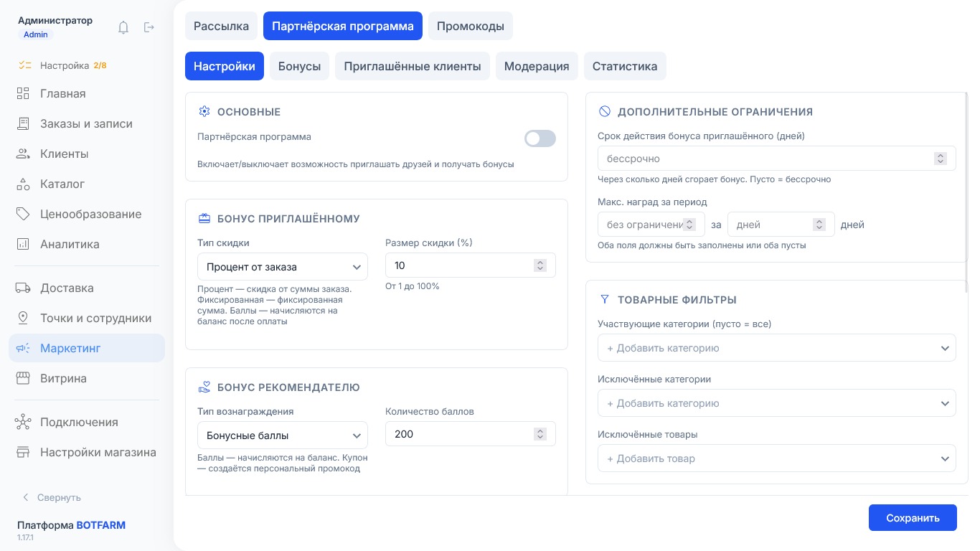Image resolution: width=980 pixels, height=551 pixels.
Task: Open Ценообразование in the sidebar
Action: pyautogui.click(x=87, y=214)
